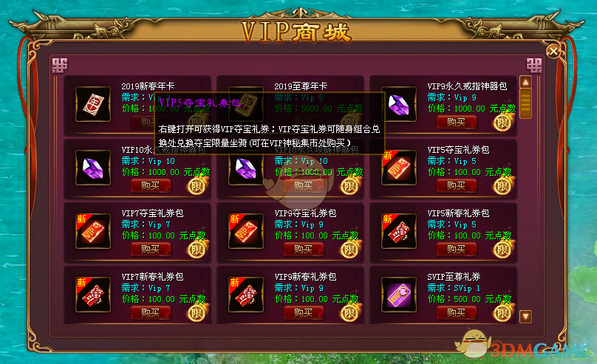Screen dimensions: 597x364
Task: Select the SVIP至尊礼券 purple ticket icon
Action: 399,295
